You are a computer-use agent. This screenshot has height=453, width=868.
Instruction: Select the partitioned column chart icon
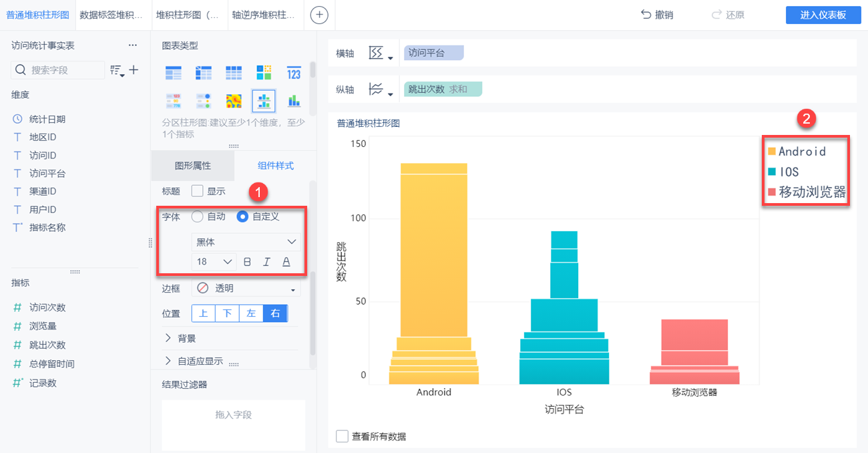click(x=264, y=101)
